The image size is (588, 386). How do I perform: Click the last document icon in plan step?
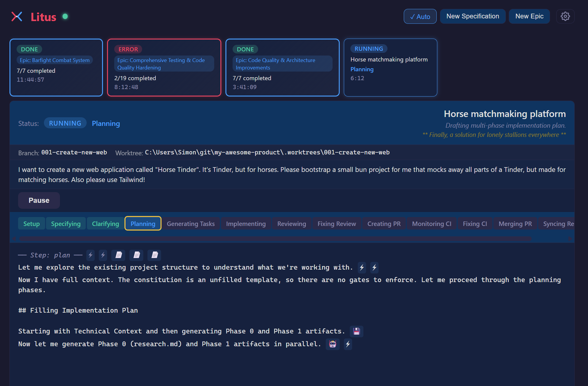pos(155,255)
